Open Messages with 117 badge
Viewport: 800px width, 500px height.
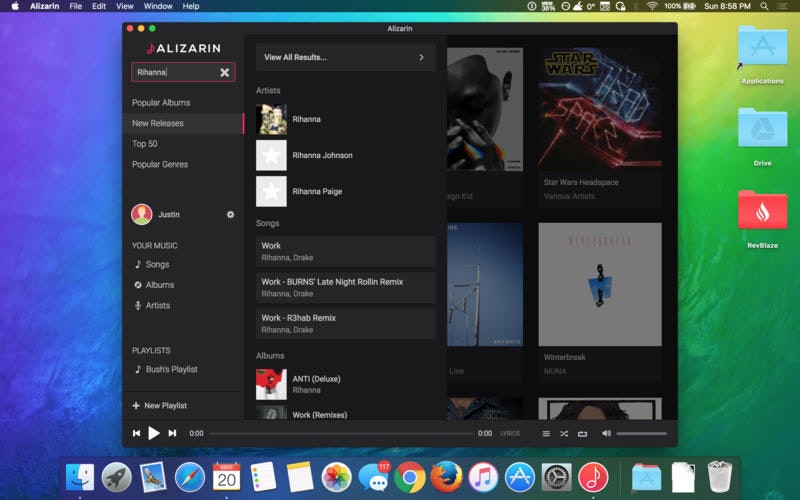(374, 478)
